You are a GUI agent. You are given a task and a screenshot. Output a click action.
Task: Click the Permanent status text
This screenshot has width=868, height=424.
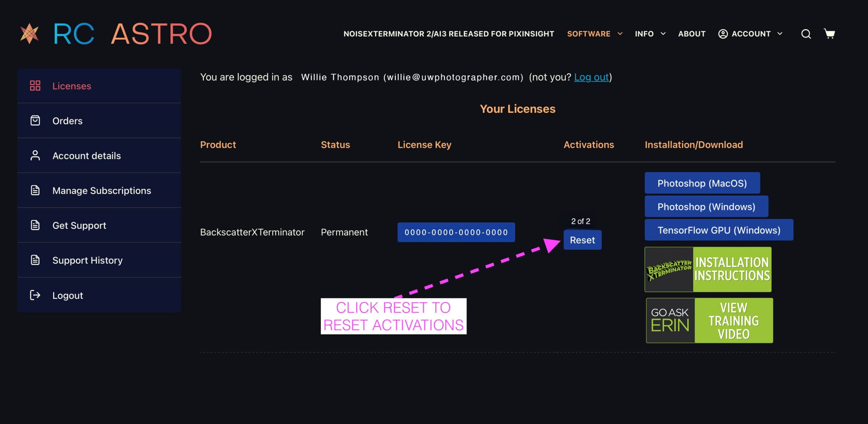pos(344,232)
